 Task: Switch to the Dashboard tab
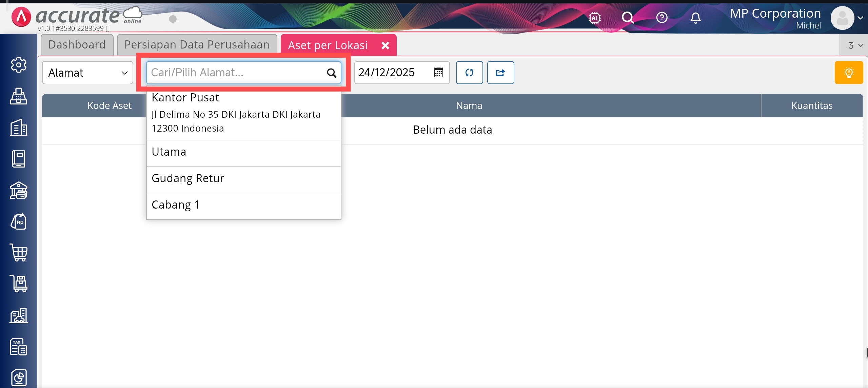(77, 45)
